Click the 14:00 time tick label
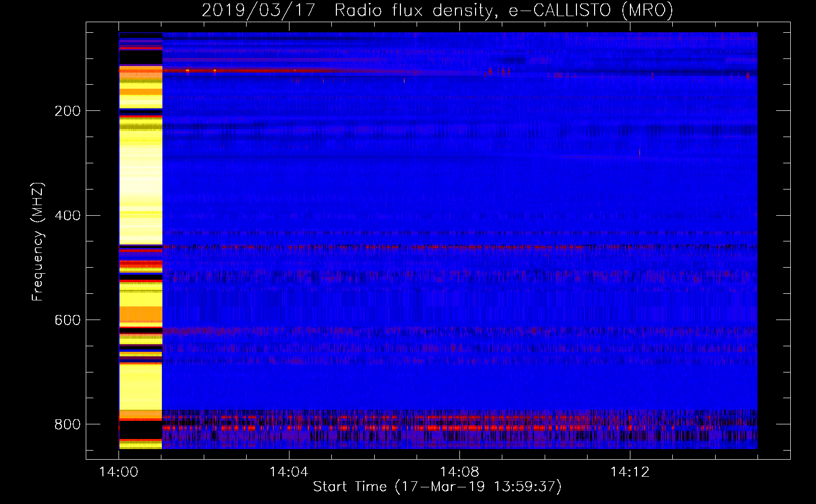 [x=119, y=472]
